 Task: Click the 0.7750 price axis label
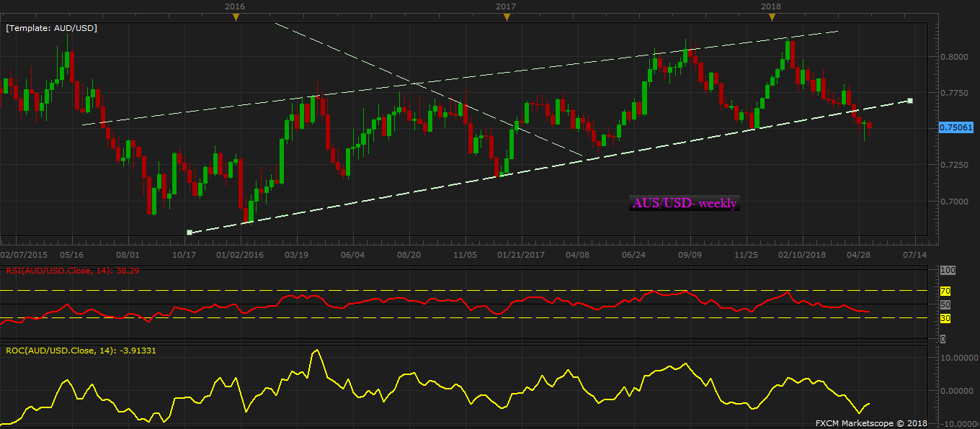click(x=954, y=93)
